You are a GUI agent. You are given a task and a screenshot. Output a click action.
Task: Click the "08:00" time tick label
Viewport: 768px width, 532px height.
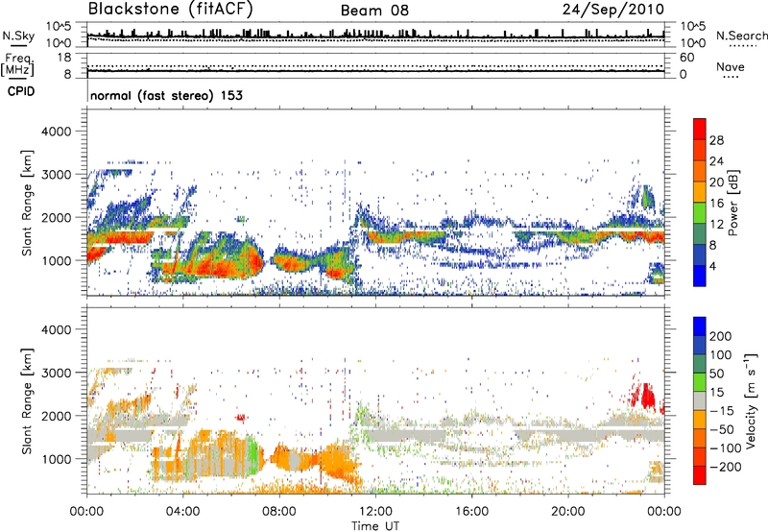click(x=279, y=512)
